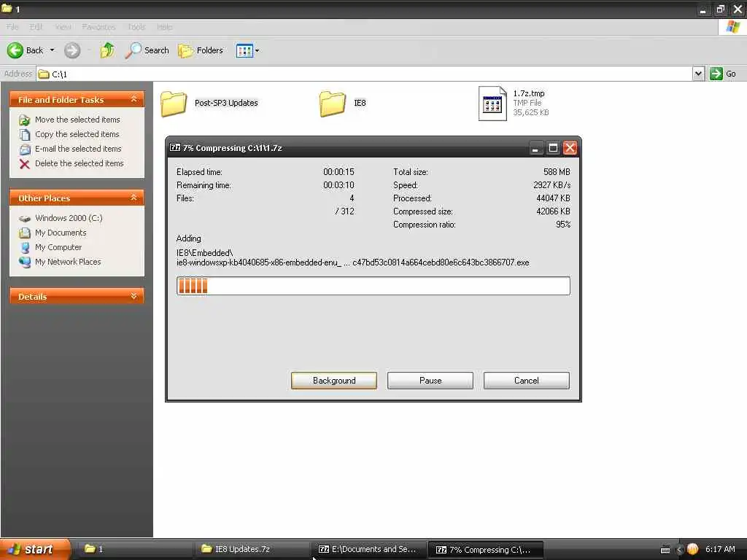Click the 7z icon in the dialog title

coord(175,147)
